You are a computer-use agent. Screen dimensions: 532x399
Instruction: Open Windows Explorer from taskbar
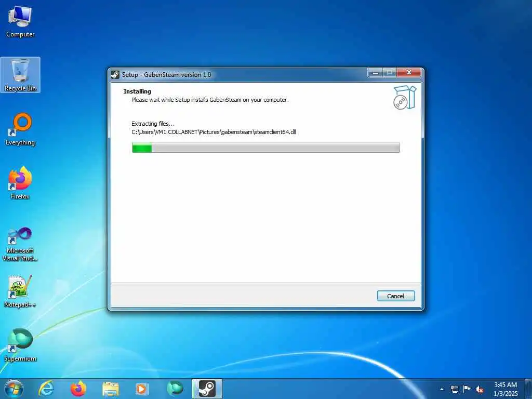point(111,390)
